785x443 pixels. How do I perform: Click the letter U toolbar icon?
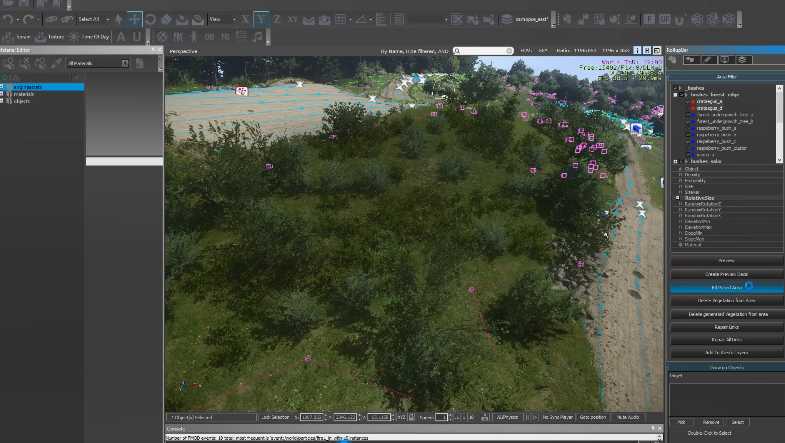(x=137, y=37)
